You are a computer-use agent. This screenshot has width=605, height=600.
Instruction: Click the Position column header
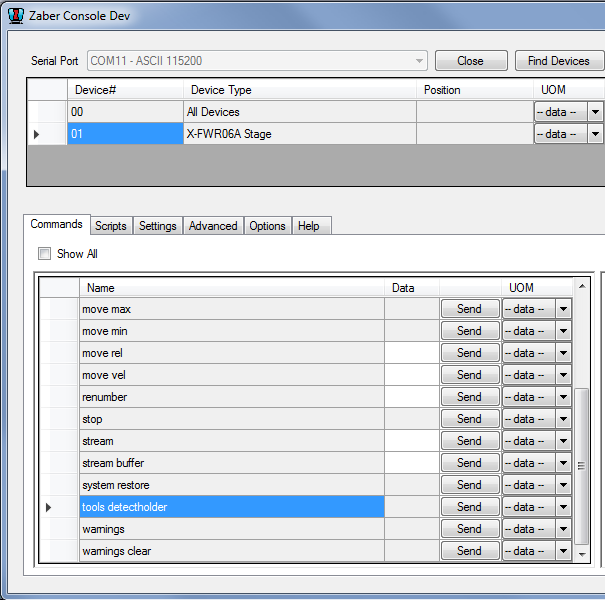[475, 90]
